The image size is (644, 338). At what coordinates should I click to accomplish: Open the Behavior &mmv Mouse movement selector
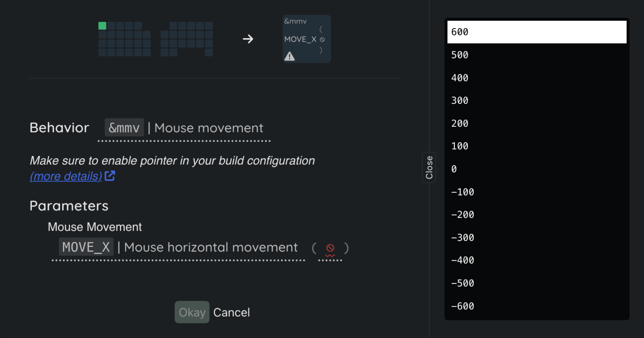pyautogui.click(x=184, y=128)
